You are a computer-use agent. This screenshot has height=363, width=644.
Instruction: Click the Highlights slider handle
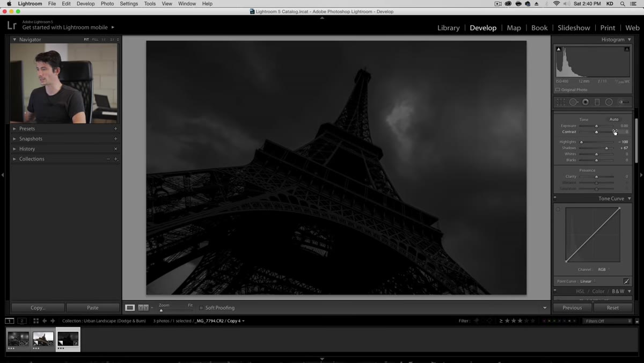click(x=581, y=142)
